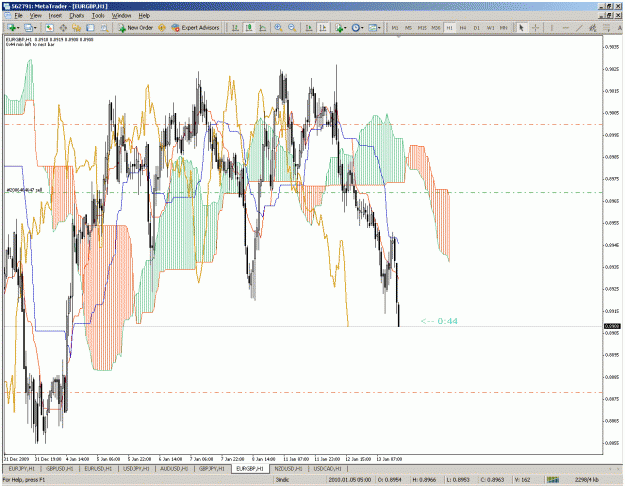Select the Crosshair tool
The width and height of the screenshot is (625, 486).
pyautogui.click(x=535, y=28)
